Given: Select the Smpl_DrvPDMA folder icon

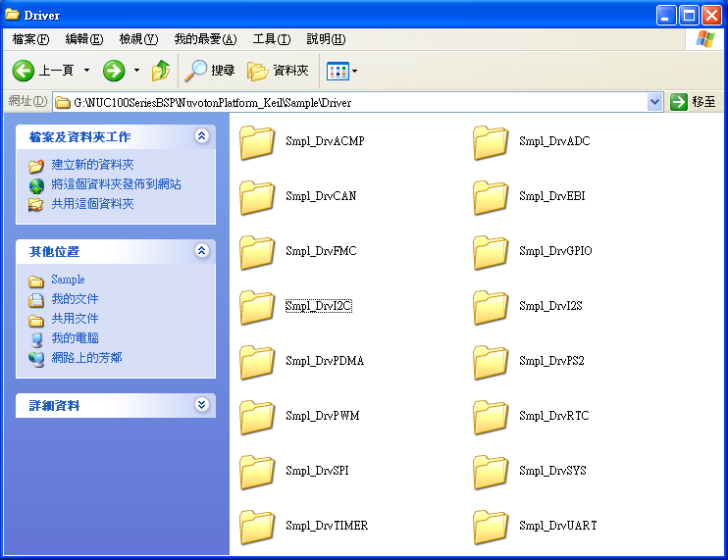Looking at the screenshot, I should coord(257,362).
